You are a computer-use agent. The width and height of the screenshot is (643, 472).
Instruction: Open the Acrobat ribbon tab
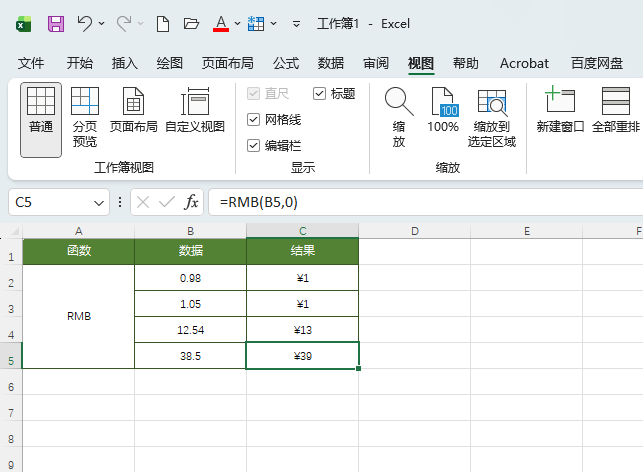coord(524,63)
